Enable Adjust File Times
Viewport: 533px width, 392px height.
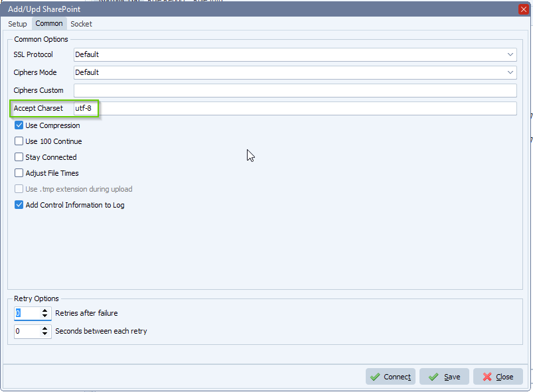(x=19, y=173)
